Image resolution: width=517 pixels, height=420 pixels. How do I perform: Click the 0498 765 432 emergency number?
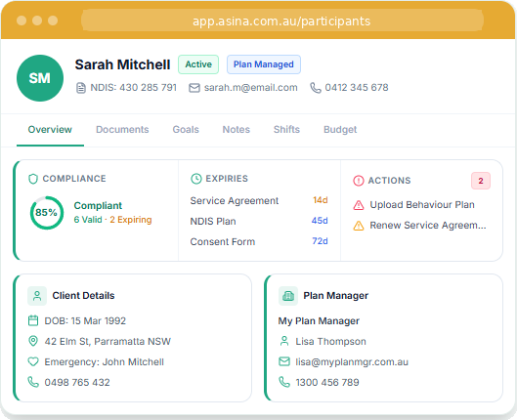pyautogui.click(x=77, y=383)
